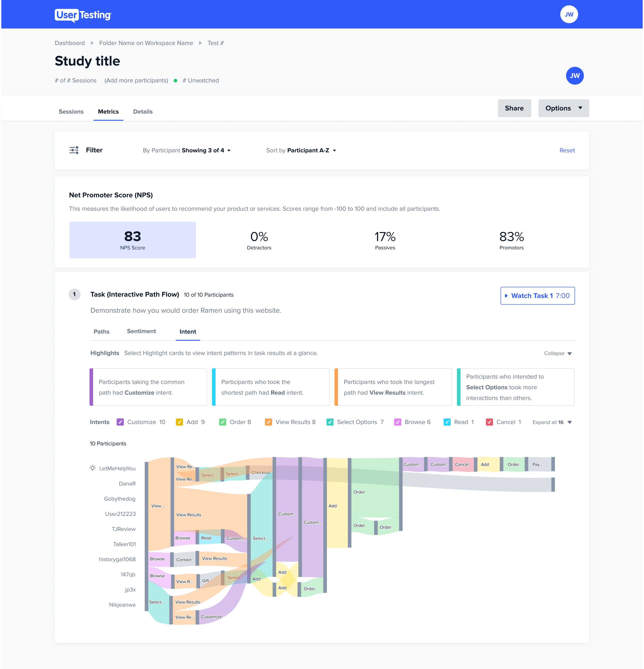Image resolution: width=644 pixels, height=669 pixels.
Task: Expand all 16 intents
Action: [x=552, y=422]
